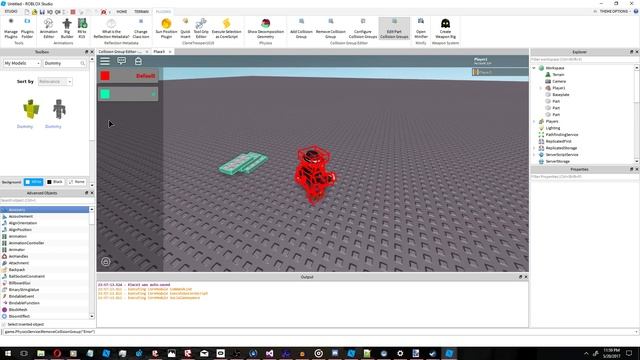
Task: Toggle Edit Part Collision Groups
Action: coord(394,28)
